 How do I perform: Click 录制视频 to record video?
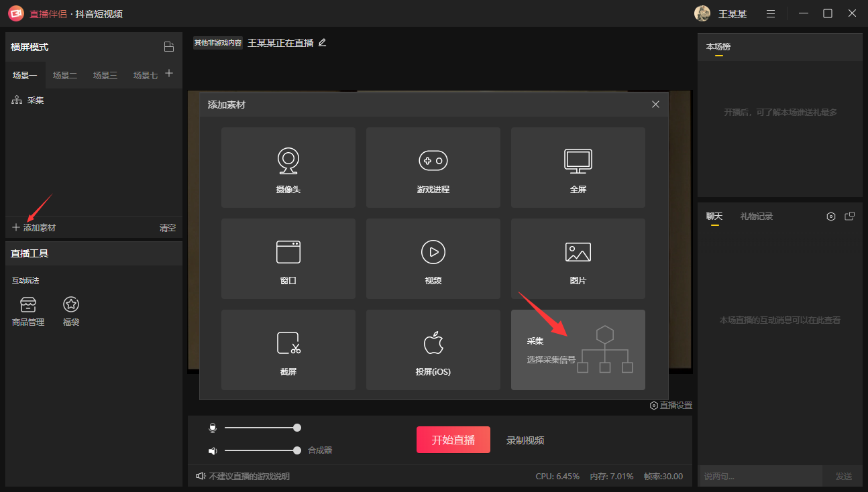(x=525, y=440)
